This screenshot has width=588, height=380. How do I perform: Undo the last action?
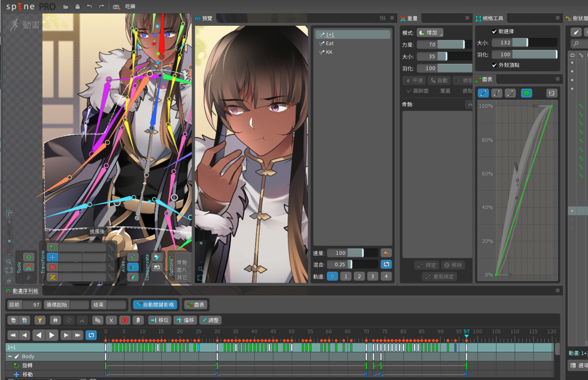click(x=89, y=7)
